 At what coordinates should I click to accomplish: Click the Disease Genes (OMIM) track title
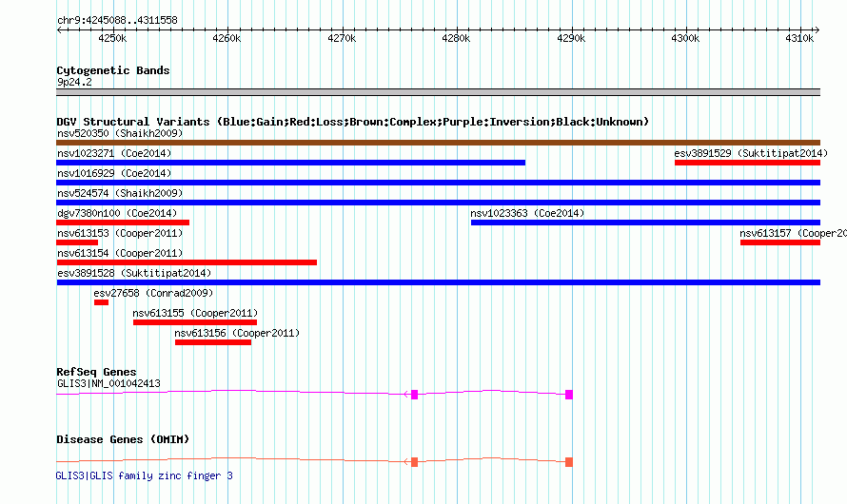point(123,439)
